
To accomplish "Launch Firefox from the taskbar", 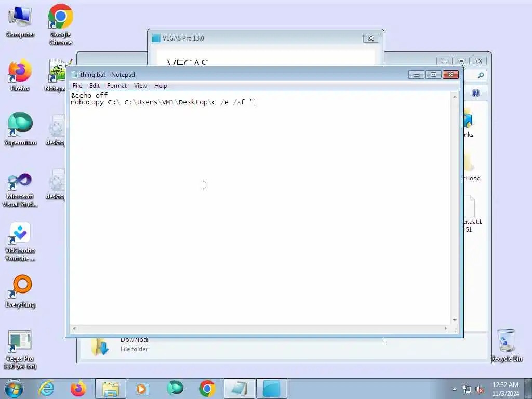I will (x=78, y=389).
